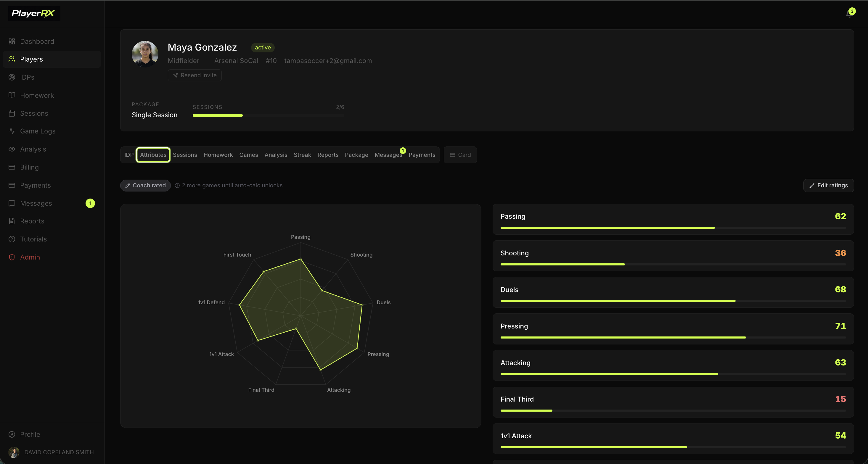Click the Players people icon
This screenshot has width=868, height=464.
[x=12, y=59]
